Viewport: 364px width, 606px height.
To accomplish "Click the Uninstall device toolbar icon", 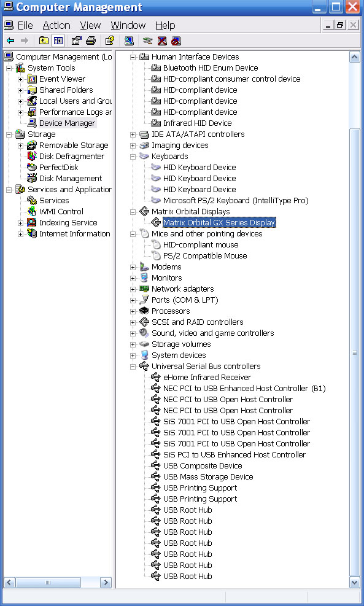I will [x=162, y=41].
